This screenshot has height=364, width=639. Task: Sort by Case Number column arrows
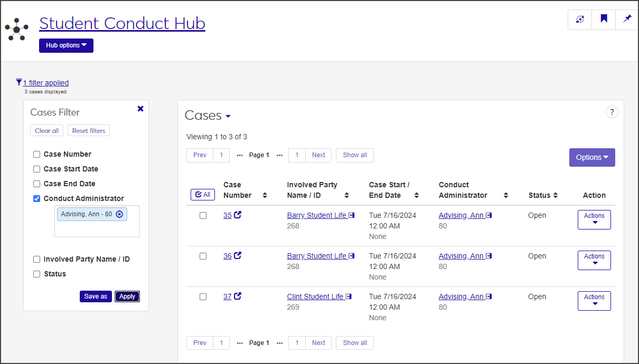point(265,195)
